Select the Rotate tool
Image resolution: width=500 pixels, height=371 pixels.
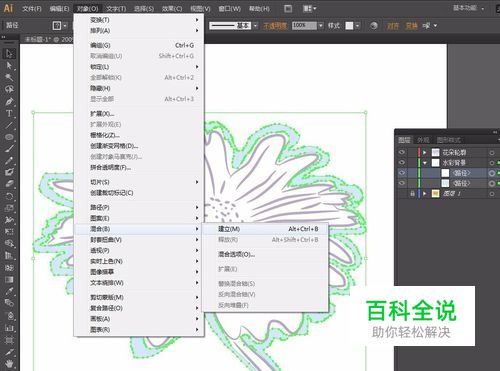(x=9, y=196)
